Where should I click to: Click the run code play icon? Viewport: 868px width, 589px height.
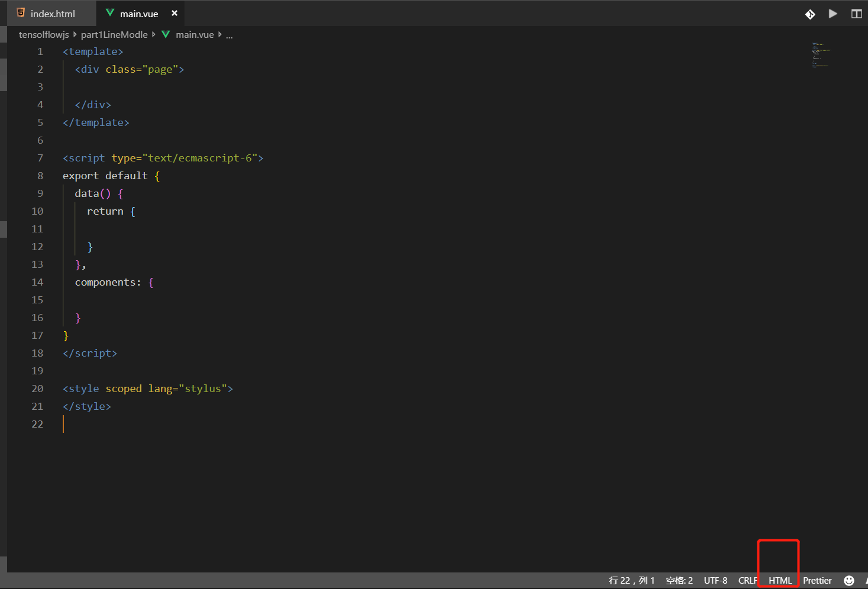(x=833, y=14)
